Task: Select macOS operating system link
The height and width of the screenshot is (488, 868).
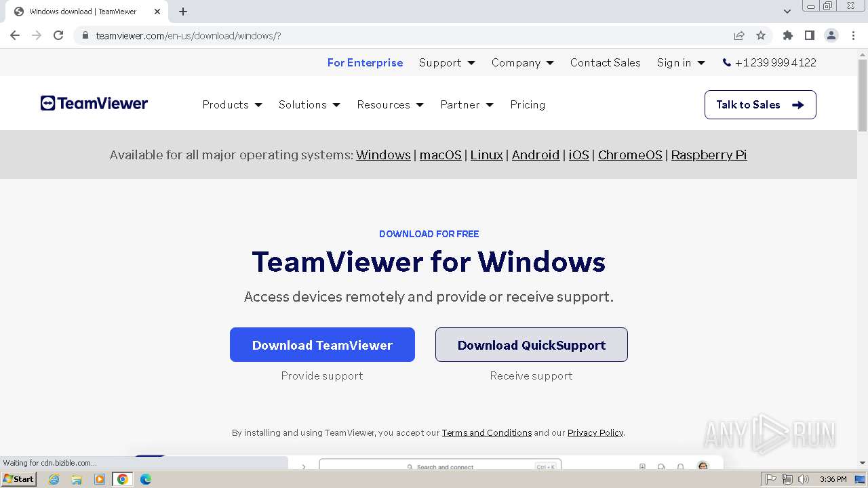Action: (440, 155)
